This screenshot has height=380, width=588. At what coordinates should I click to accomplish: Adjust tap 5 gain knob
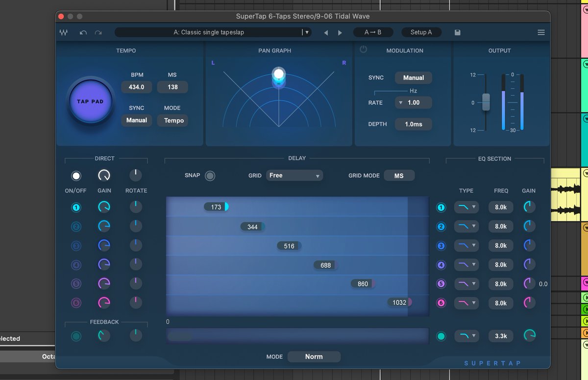(x=104, y=284)
